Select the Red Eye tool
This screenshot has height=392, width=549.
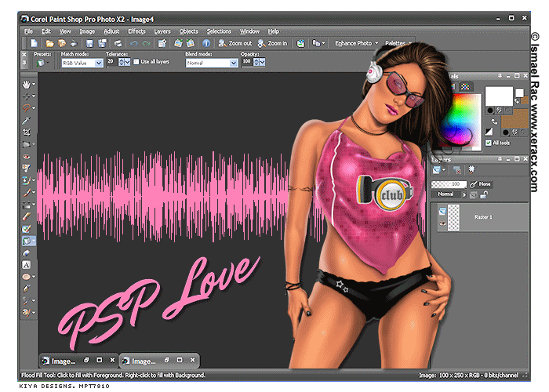point(26,157)
